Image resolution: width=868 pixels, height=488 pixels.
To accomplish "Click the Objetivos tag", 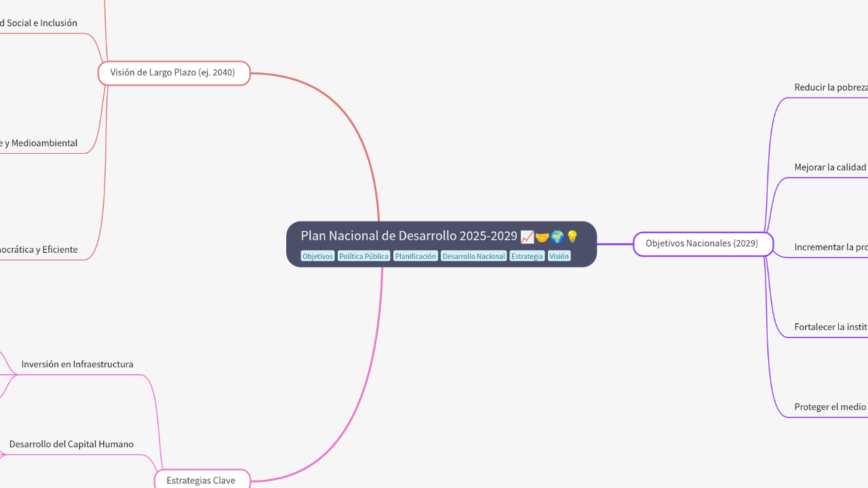I will [x=317, y=256].
